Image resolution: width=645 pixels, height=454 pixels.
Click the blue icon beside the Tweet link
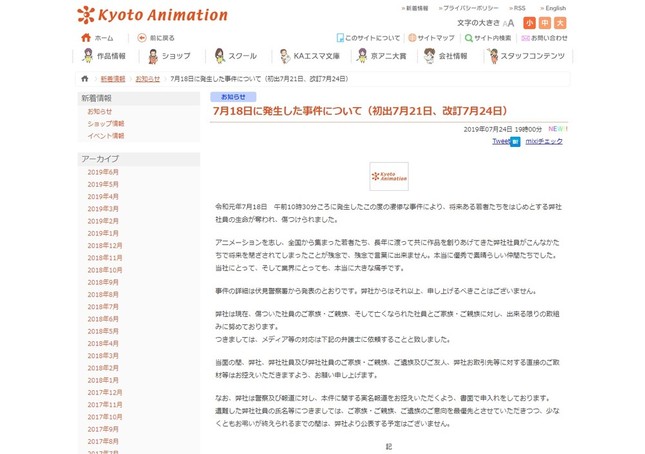516,142
